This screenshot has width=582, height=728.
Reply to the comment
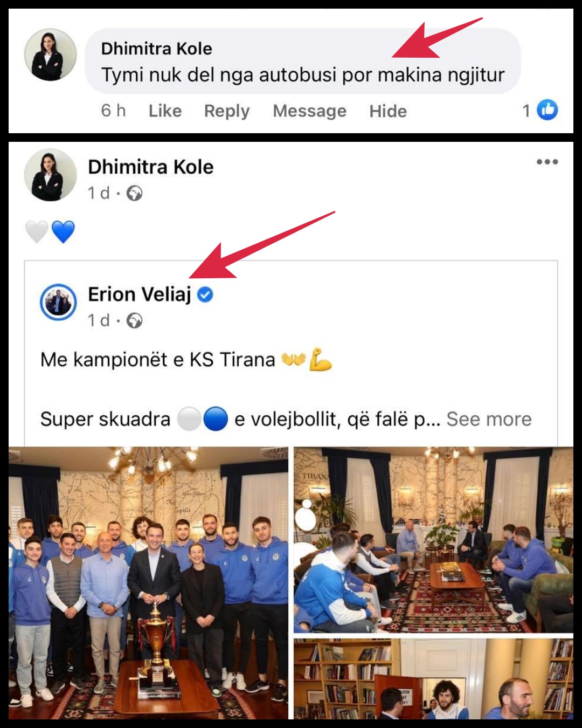pyautogui.click(x=227, y=111)
